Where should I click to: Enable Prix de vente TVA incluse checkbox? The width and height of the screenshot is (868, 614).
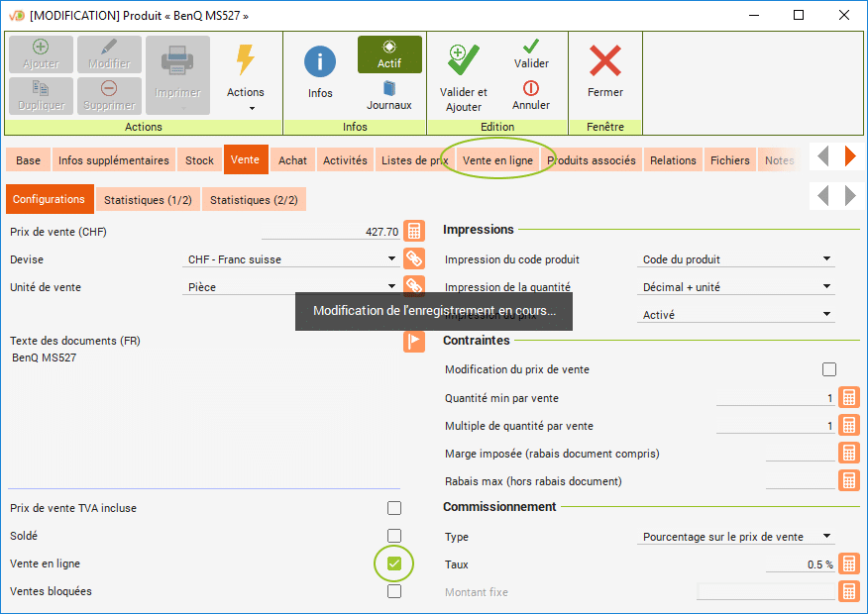(x=394, y=508)
